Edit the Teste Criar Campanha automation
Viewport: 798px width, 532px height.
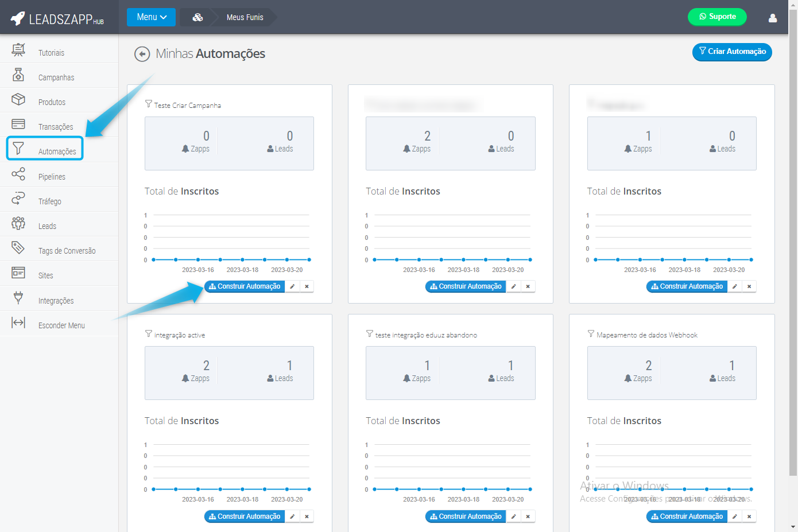292,286
